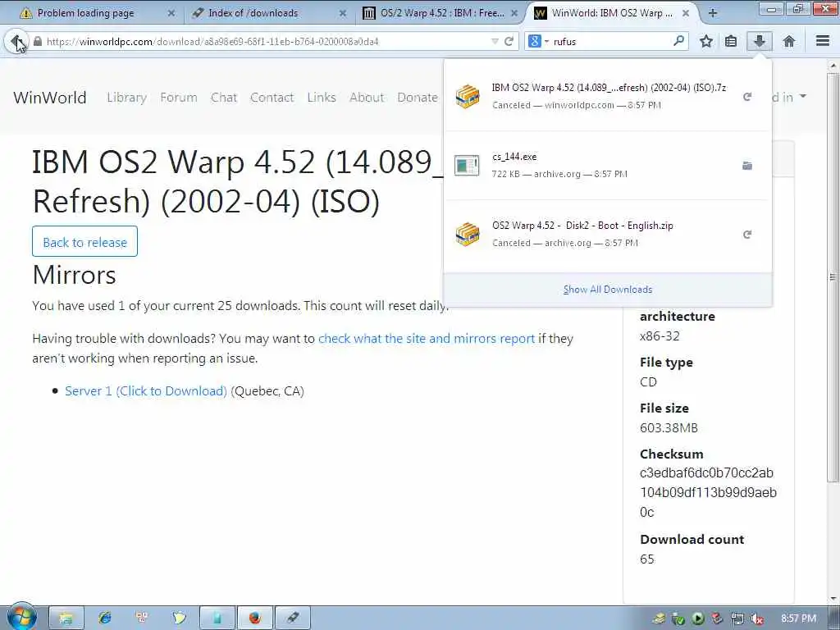Click Server 1 (Click to Download) link

click(x=146, y=391)
